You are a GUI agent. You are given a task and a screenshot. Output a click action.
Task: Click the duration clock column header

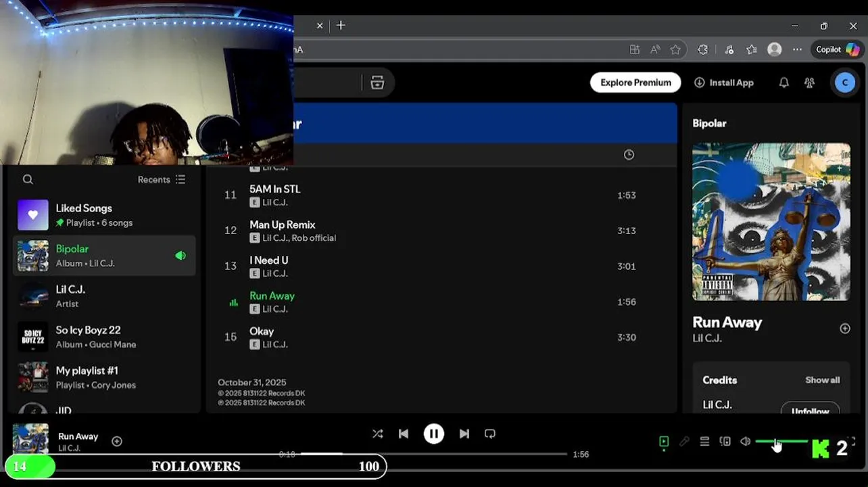[x=629, y=155]
